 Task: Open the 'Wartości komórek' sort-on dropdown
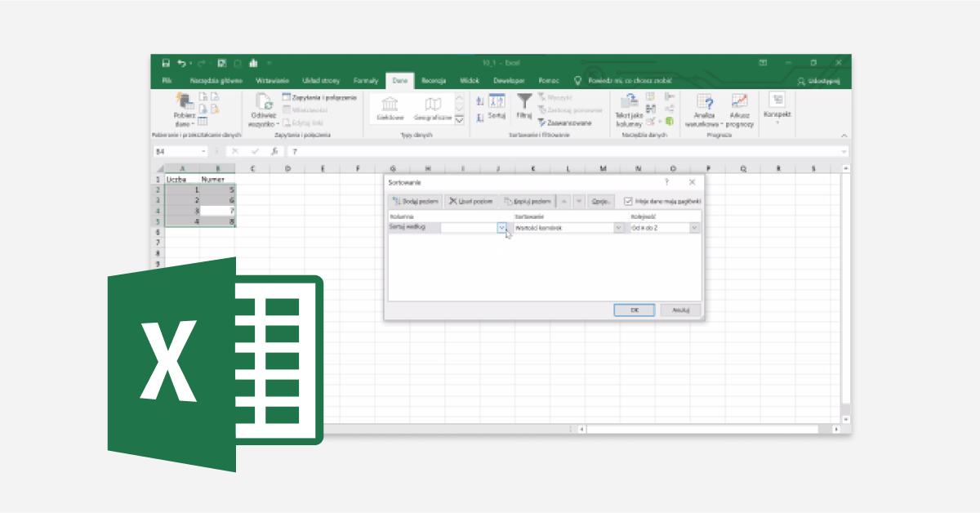[x=618, y=228]
